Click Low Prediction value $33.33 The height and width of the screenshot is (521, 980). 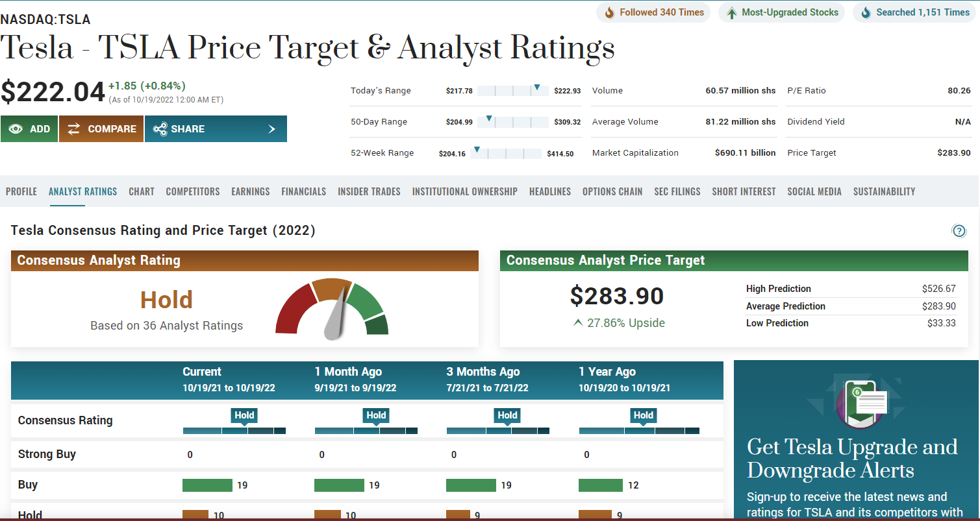coord(941,323)
